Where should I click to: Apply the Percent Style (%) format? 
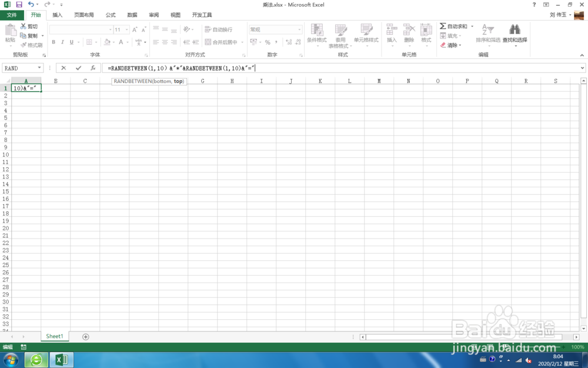click(268, 42)
